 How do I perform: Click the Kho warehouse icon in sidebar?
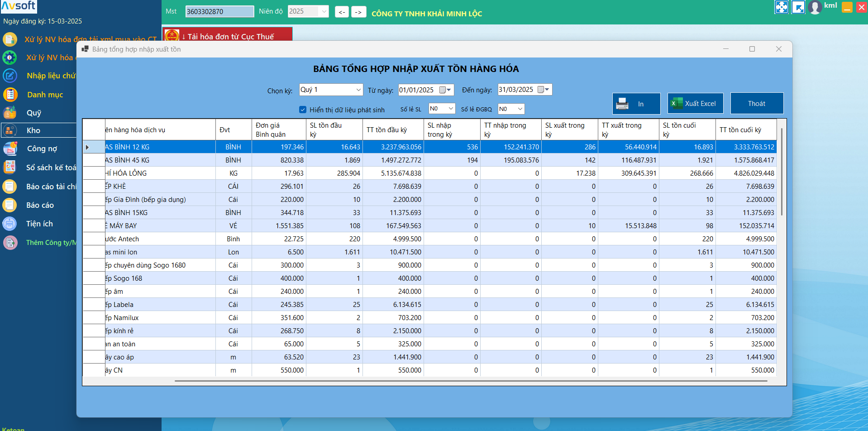10,130
